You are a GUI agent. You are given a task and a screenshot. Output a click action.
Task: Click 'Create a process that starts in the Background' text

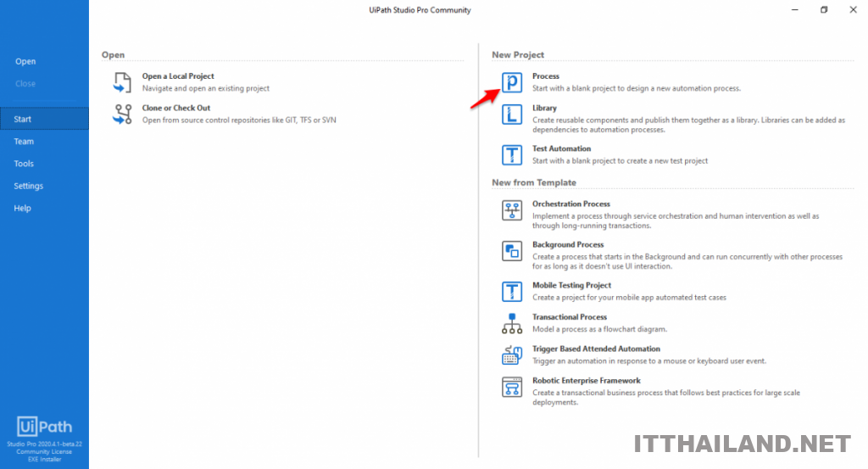coord(687,261)
